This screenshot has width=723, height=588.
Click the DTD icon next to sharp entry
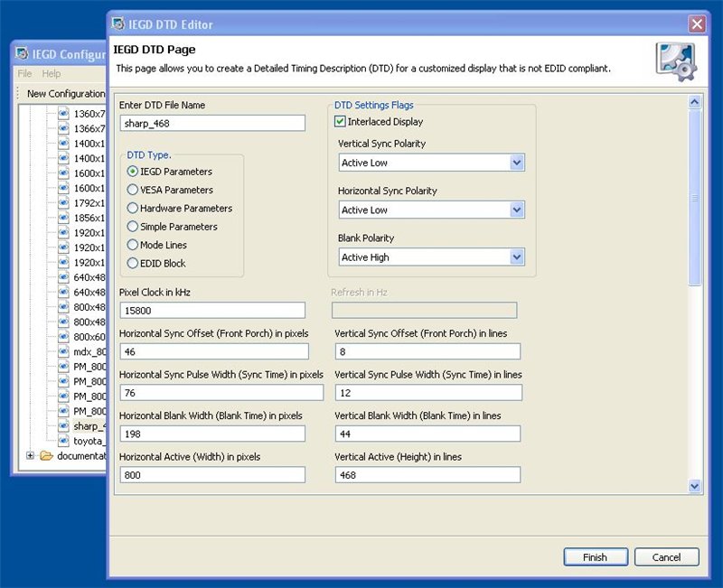63,425
